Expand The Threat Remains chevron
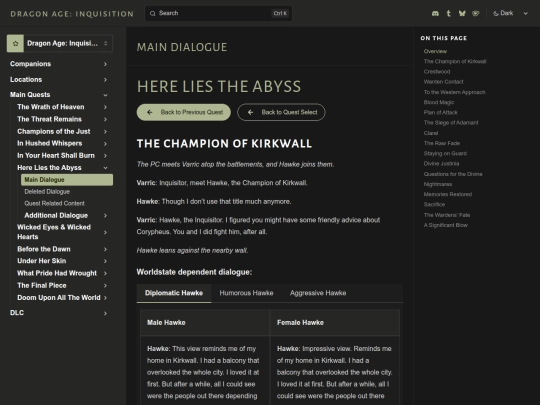The image size is (540, 405). click(105, 119)
